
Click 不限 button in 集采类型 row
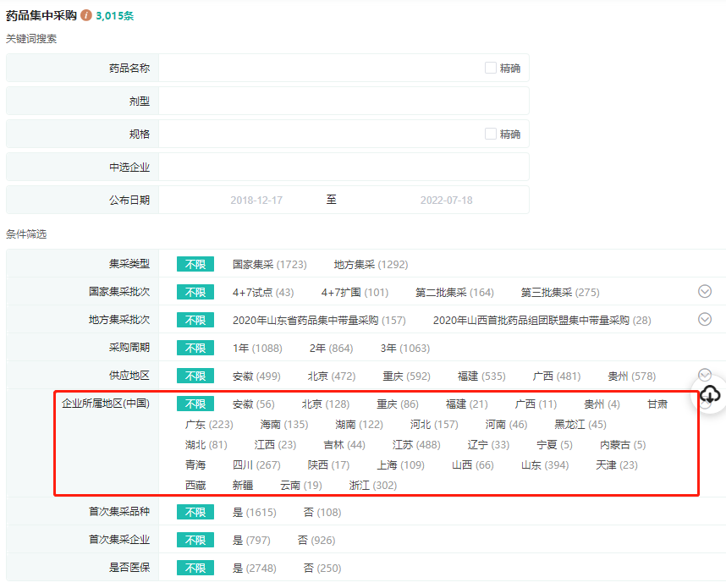point(195,265)
